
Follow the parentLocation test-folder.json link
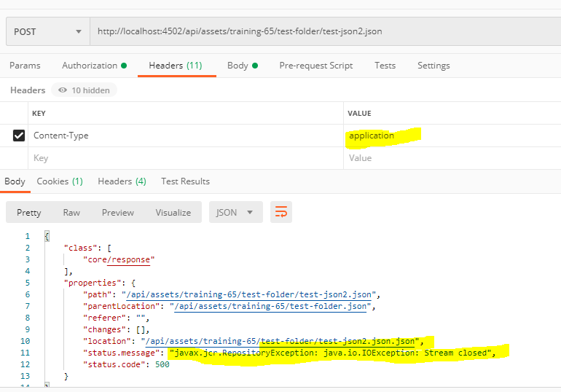(272, 306)
